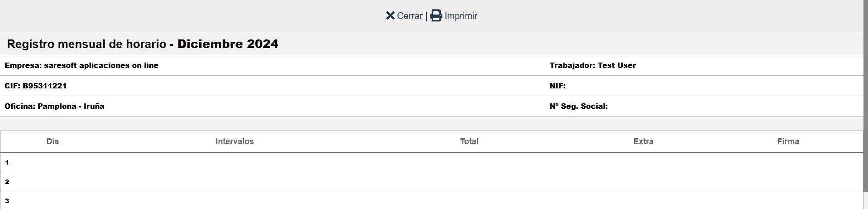This screenshot has height=209, width=868.
Task: Click the Nº Seg. Social label
Action: tap(578, 106)
